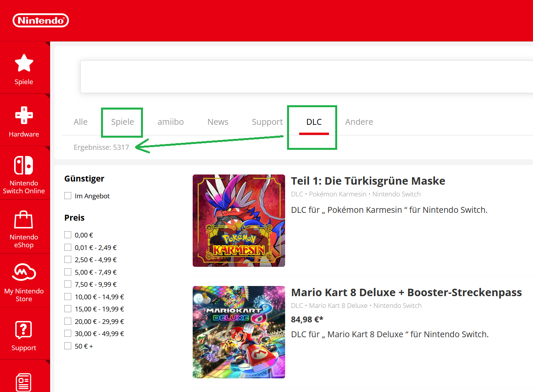Check the 7,50 € - 9,99 € filter
Viewport: 533px width, 392px height.
[x=68, y=284]
